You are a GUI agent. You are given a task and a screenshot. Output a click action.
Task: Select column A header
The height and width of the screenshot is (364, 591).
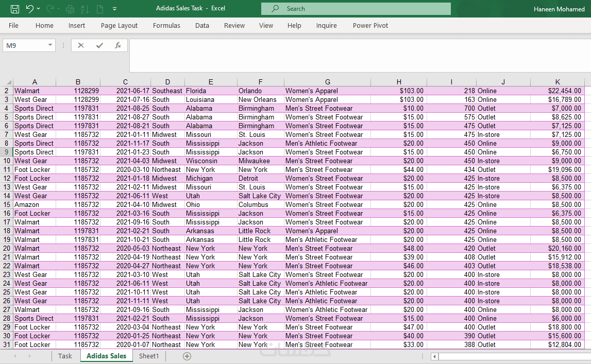35,82
